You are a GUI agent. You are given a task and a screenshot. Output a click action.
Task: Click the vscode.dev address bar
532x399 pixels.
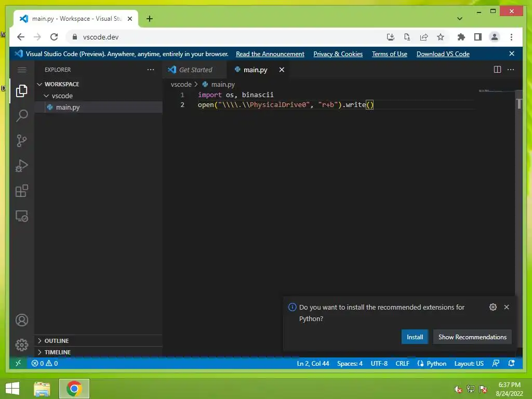[x=224, y=37]
